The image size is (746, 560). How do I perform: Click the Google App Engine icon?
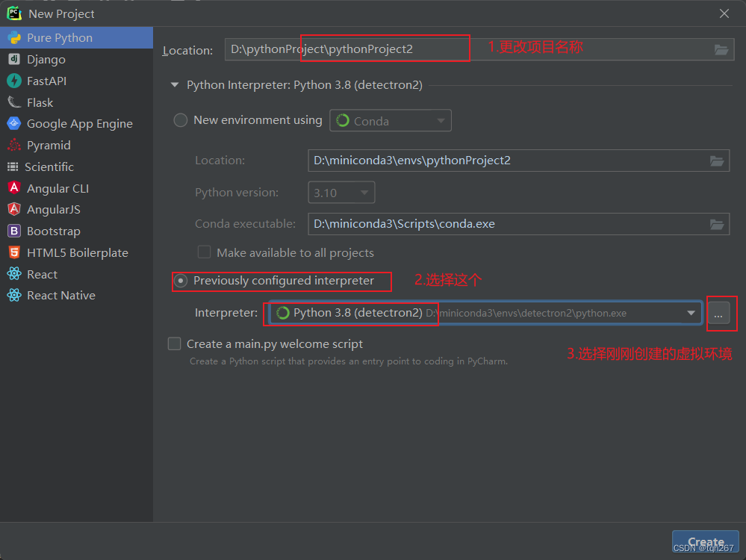(x=16, y=123)
